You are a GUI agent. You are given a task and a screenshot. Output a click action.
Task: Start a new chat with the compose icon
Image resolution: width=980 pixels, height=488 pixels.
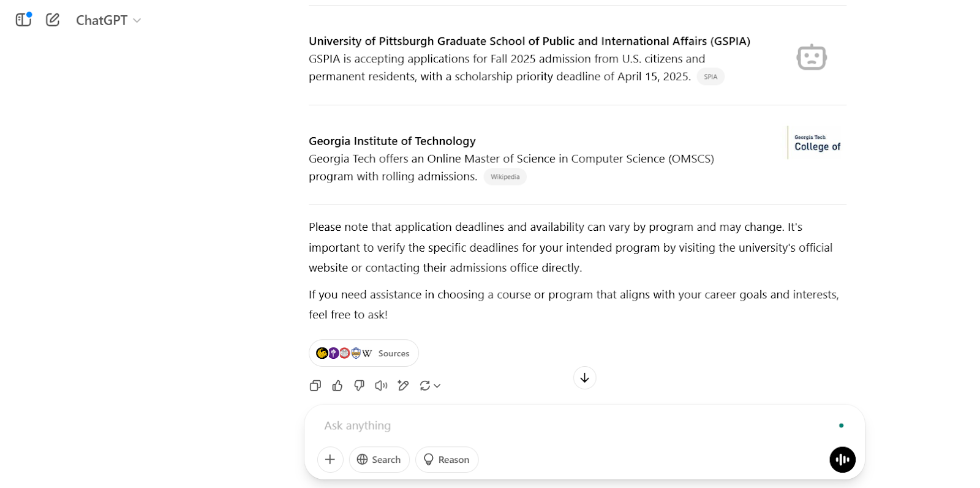(53, 20)
